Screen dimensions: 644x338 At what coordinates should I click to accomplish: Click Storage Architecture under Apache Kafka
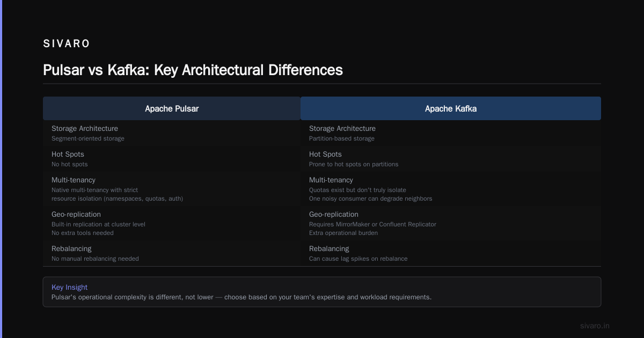tap(342, 129)
